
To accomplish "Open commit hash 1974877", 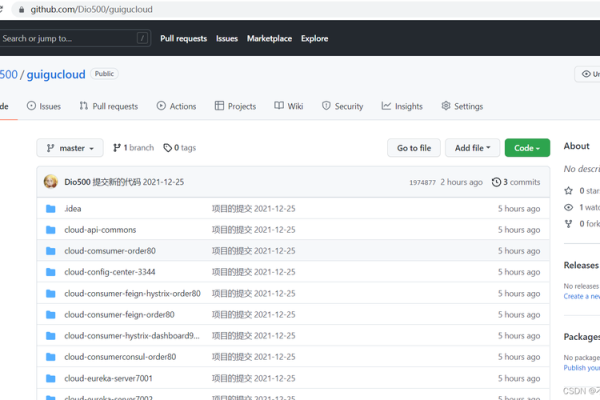I will click(x=422, y=183).
